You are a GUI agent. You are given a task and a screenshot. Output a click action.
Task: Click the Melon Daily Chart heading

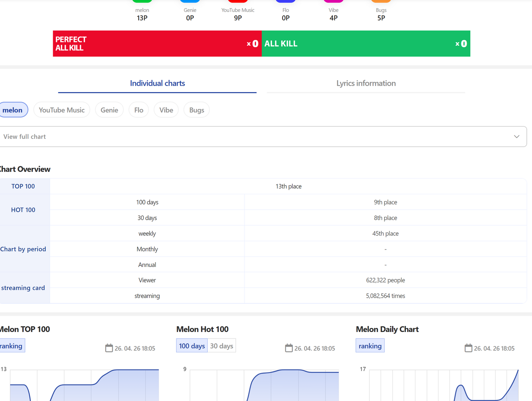click(x=387, y=329)
